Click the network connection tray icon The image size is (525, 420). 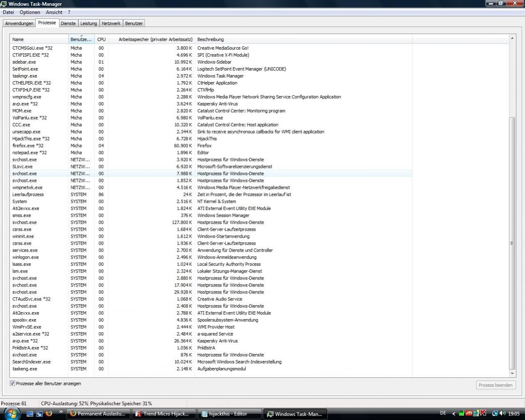point(495,413)
